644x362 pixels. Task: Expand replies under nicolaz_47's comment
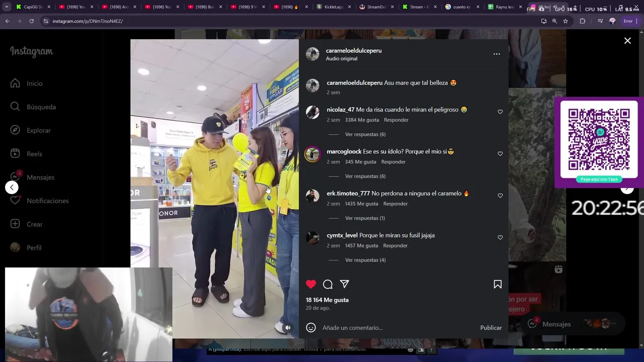pos(365,134)
